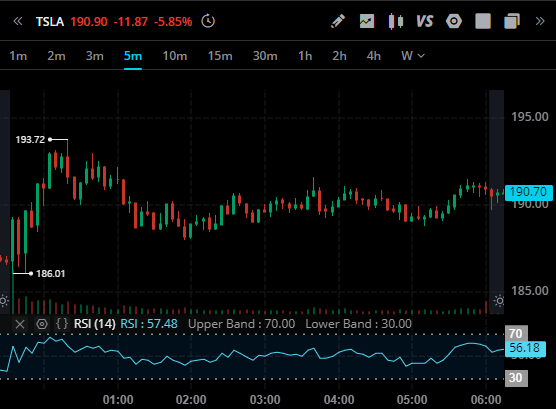This screenshot has height=409, width=556.
Task: Open RSI script braces icon
Action: click(x=62, y=324)
